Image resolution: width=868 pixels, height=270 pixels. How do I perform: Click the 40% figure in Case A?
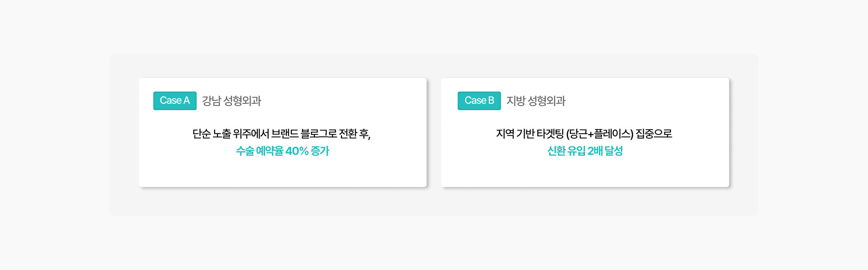[297, 151]
